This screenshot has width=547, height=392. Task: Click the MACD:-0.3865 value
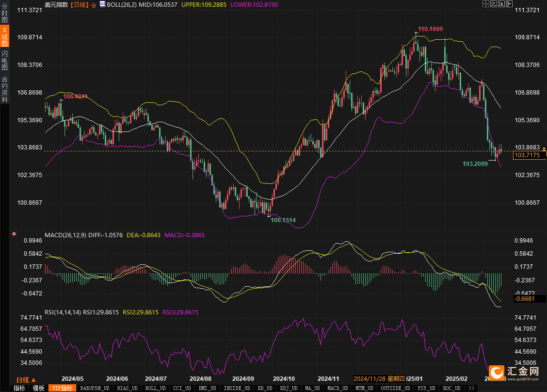click(185, 235)
